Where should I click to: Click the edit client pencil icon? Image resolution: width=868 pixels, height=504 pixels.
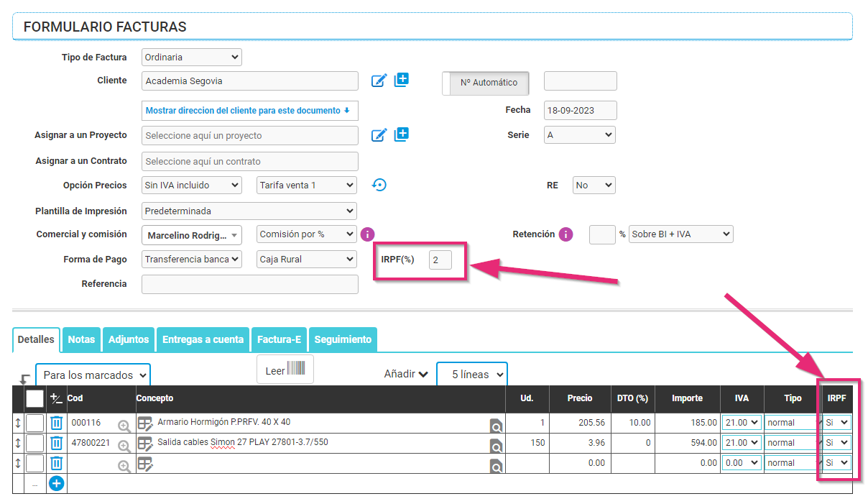(x=379, y=81)
